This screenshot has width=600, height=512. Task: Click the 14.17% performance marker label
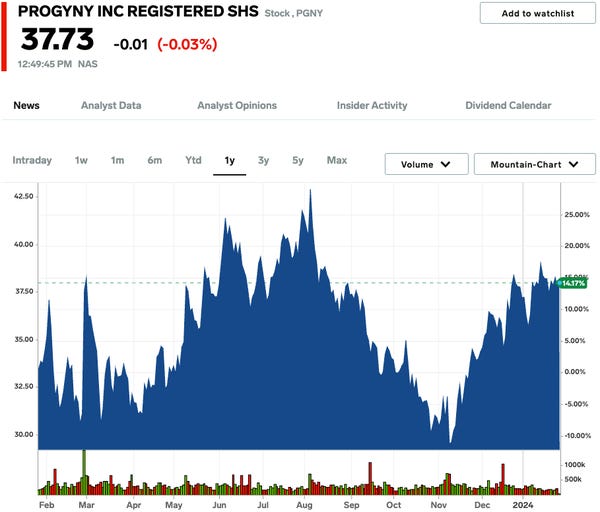572,283
